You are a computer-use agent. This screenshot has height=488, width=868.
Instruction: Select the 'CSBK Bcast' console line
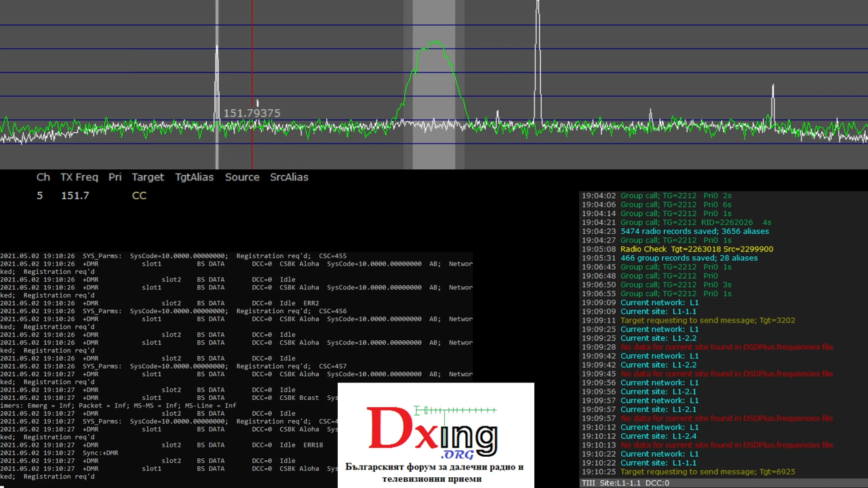click(169, 398)
